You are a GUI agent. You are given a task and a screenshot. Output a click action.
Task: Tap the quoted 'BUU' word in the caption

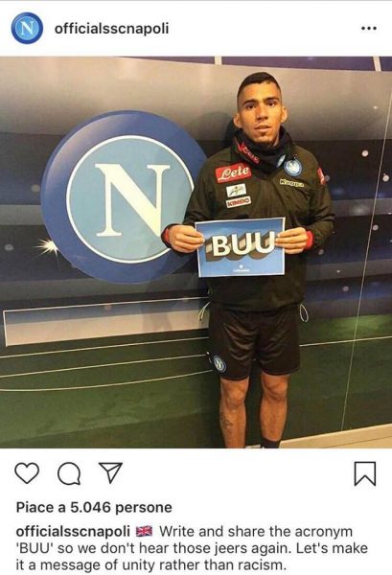pos(35,549)
